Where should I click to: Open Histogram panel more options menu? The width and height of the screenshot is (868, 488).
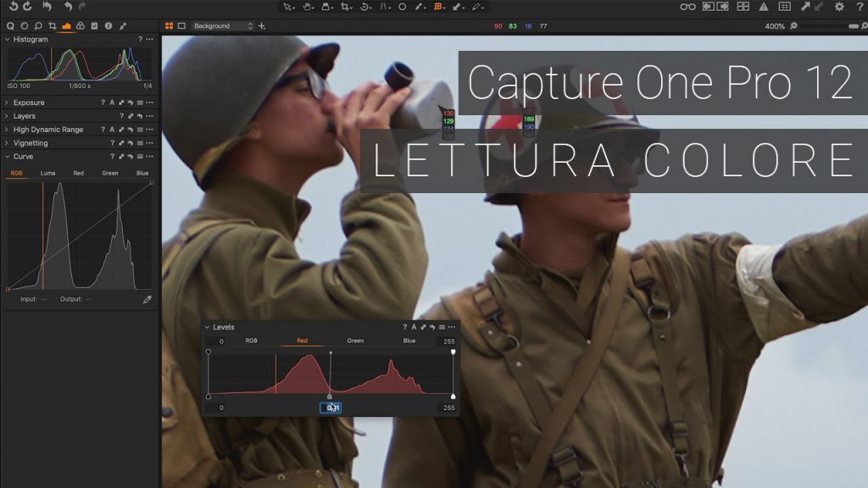tap(149, 39)
